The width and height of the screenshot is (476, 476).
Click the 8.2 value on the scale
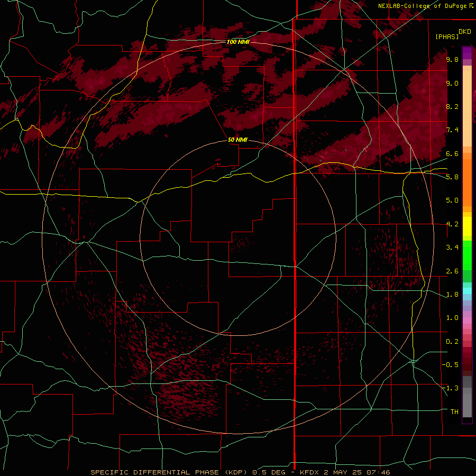tap(452, 106)
